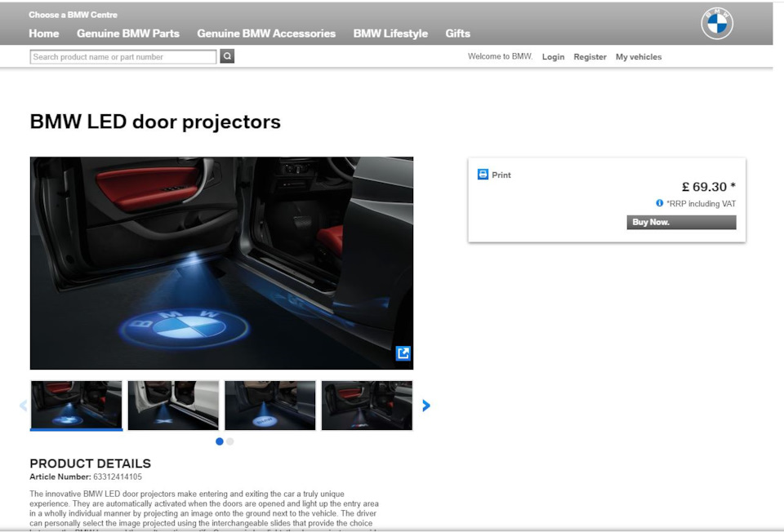Open the RRP info icon
Viewport: 784px width, 532px height.
[660, 203]
